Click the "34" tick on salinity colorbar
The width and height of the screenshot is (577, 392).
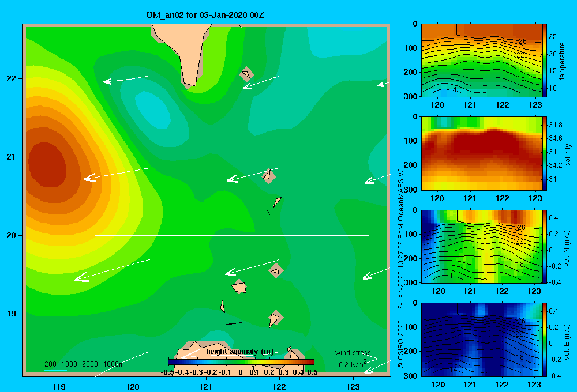pos(553,179)
